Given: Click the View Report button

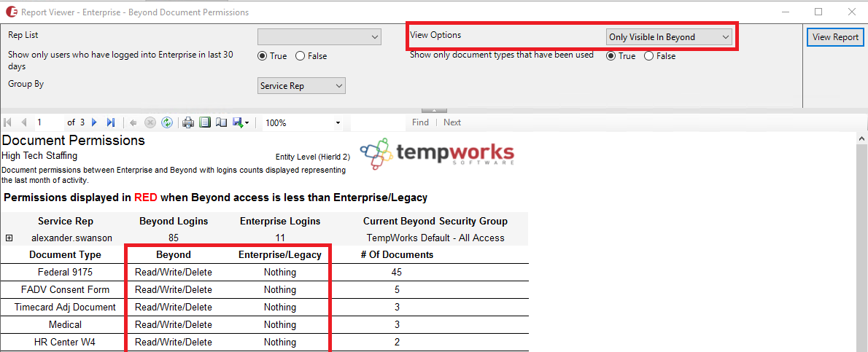Looking at the screenshot, I should [x=834, y=37].
